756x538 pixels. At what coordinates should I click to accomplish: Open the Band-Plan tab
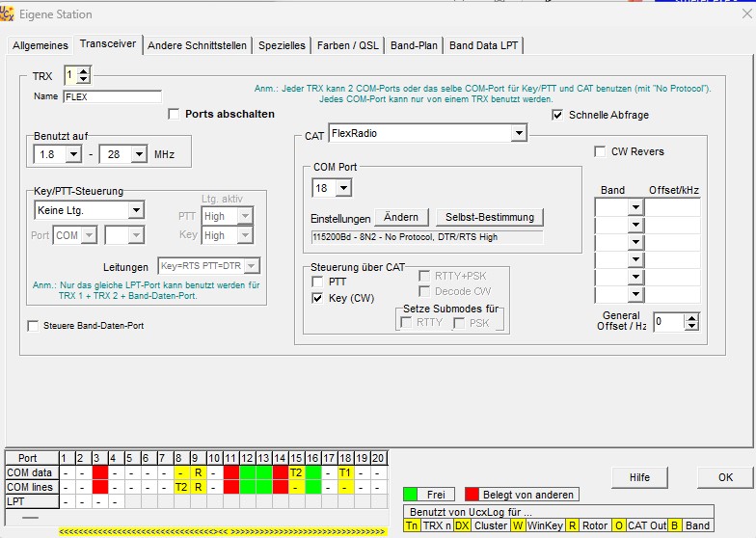coord(415,45)
